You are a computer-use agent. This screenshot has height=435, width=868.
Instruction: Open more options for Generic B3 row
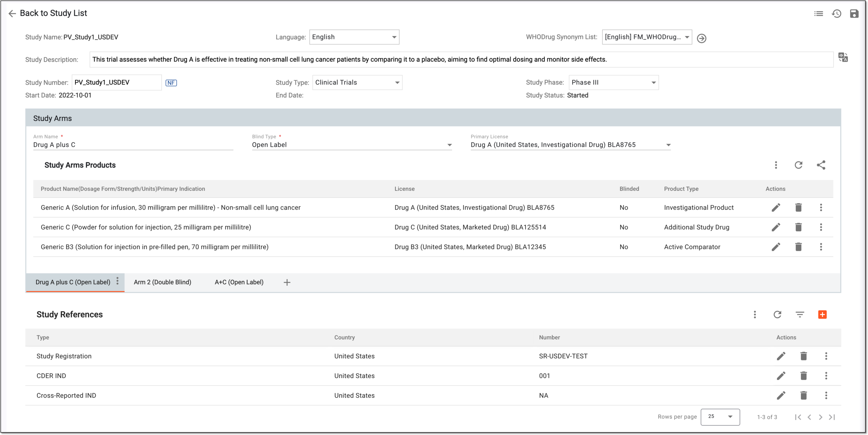821,247
